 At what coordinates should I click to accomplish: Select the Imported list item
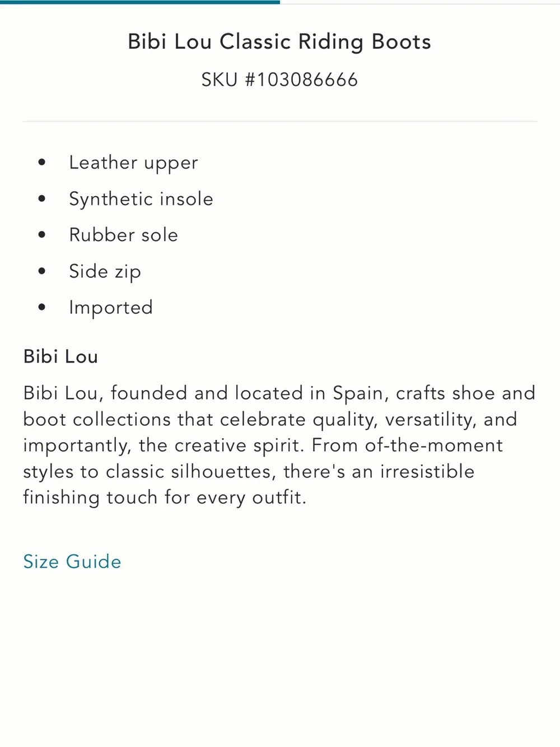[111, 308]
